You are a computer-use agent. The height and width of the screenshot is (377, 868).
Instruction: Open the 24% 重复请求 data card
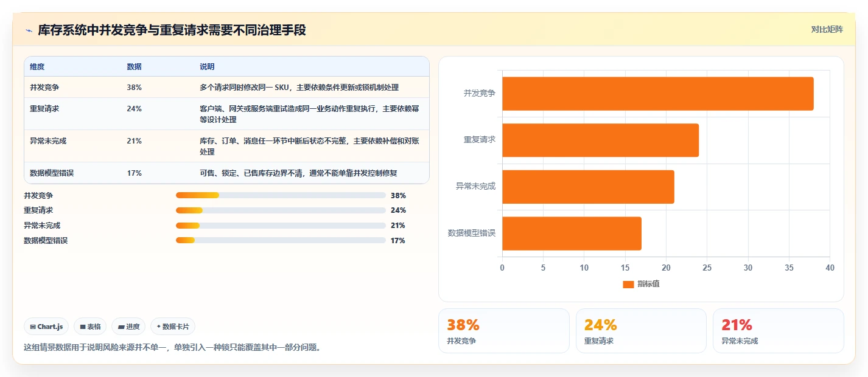(641, 331)
